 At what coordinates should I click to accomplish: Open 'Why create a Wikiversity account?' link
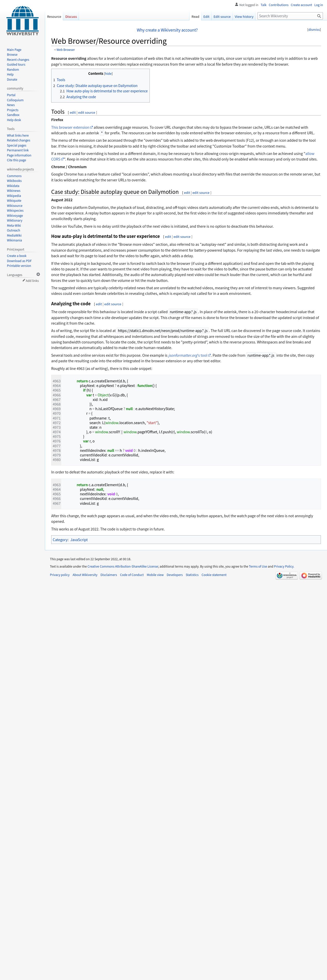point(167,30)
